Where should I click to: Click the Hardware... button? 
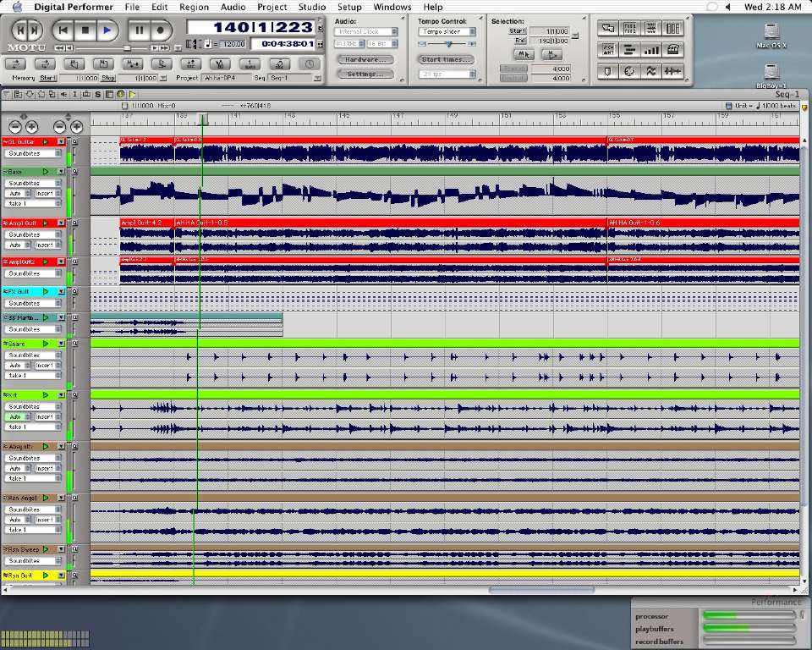(365, 59)
